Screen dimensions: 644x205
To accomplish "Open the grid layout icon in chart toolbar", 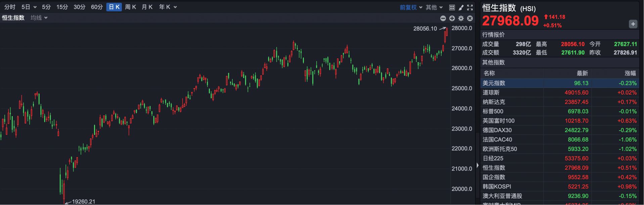I will [452, 7].
